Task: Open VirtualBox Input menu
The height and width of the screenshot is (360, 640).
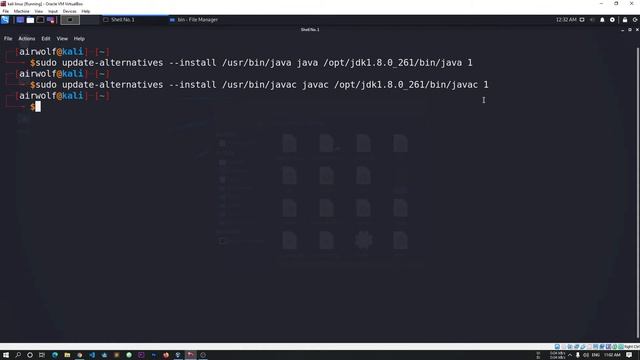Action: [53, 11]
